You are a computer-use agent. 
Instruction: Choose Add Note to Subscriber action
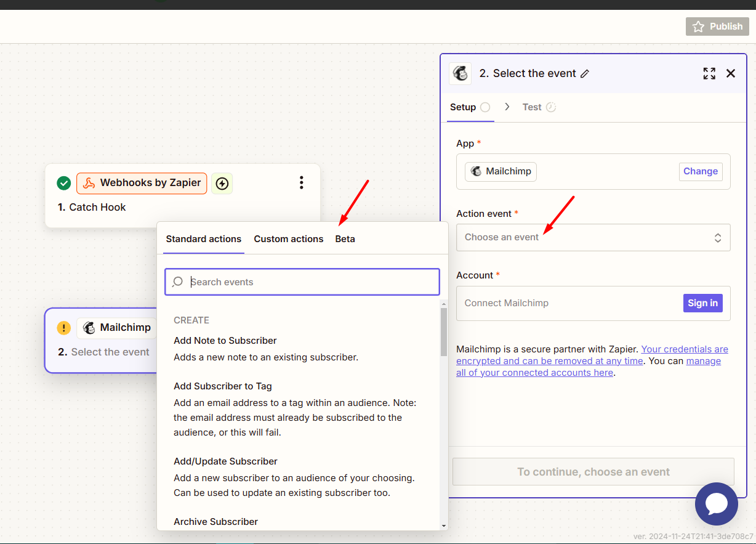(x=266, y=349)
